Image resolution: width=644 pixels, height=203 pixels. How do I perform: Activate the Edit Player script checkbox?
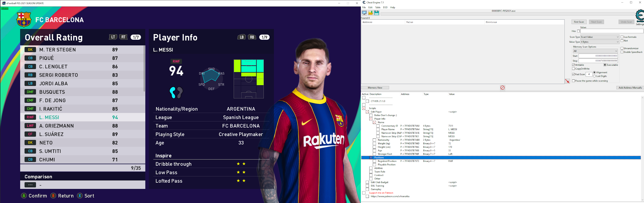coord(367,112)
